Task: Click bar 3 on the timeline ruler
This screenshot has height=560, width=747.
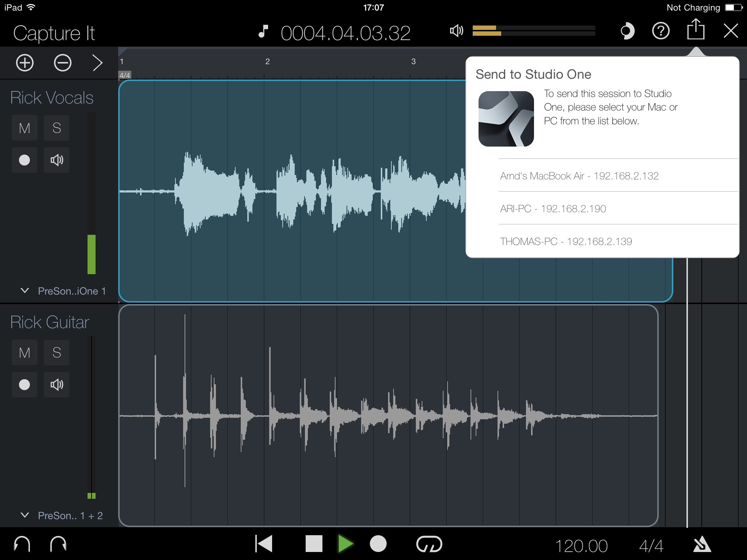Action: (413, 62)
